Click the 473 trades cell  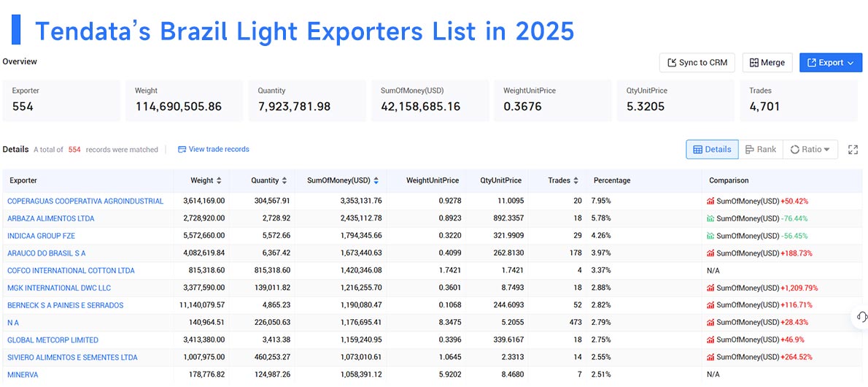coord(575,322)
